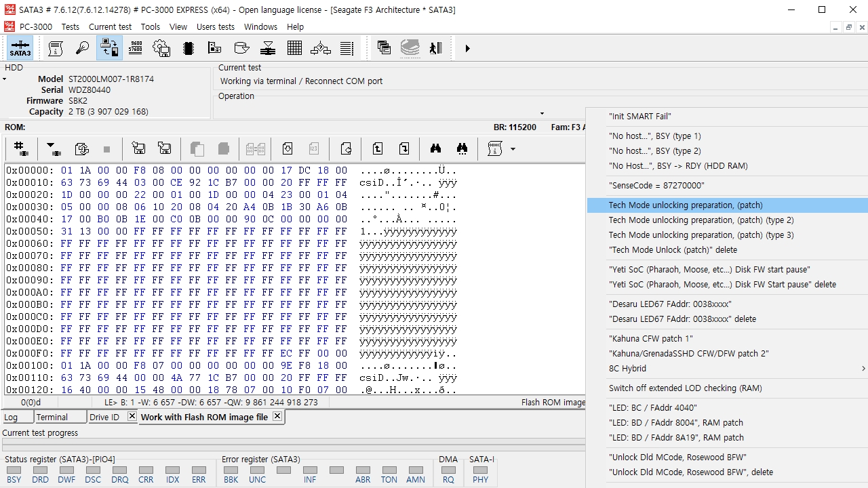868x488 pixels.
Task: Close the Work with Flash ROM tab
Action: coord(277,417)
